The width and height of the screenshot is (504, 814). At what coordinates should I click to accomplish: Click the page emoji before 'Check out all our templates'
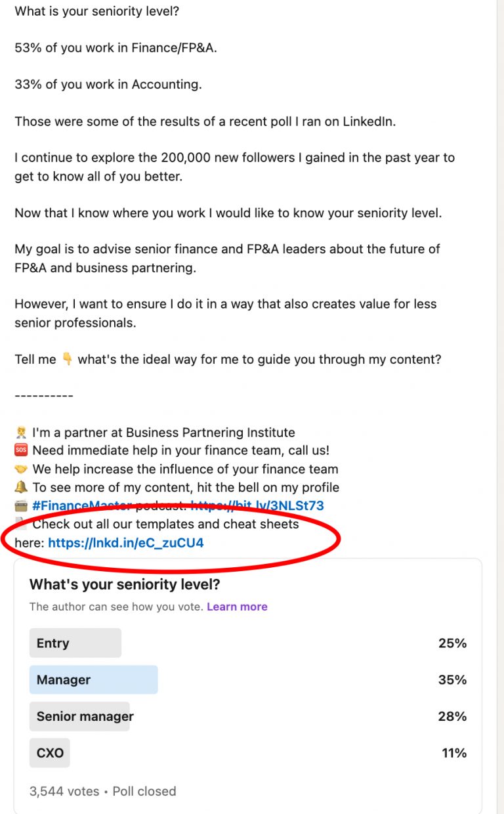[21, 524]
